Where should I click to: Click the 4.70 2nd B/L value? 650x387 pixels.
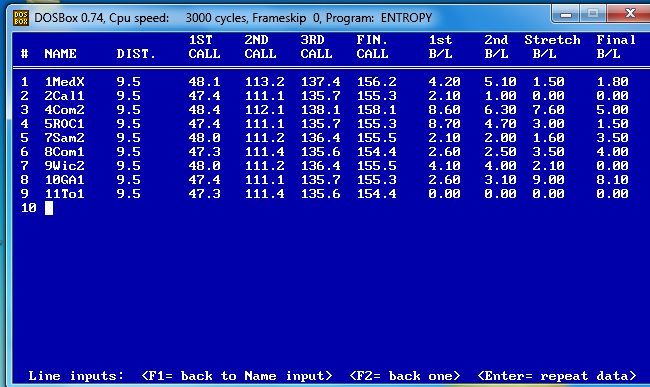(500, 124)
